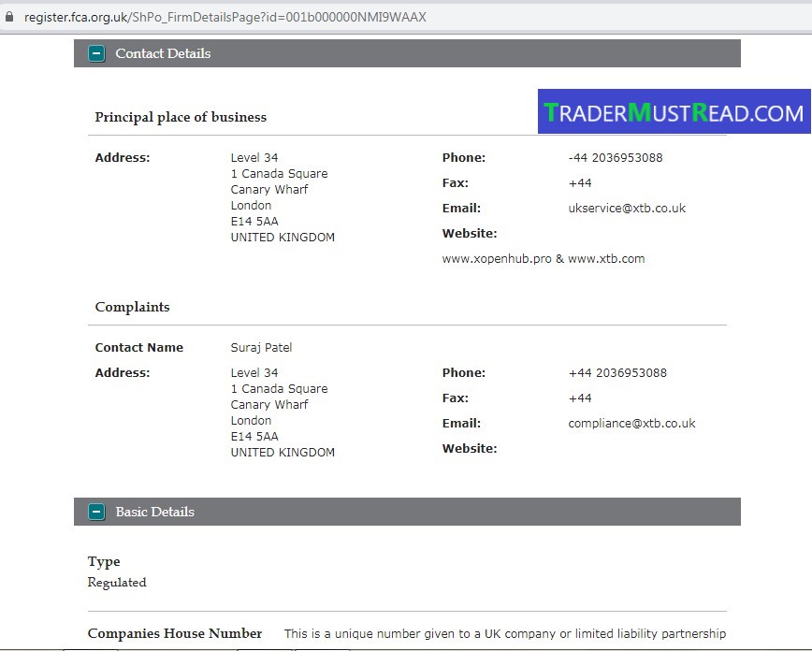Click 1 Canada Square in principal address
The image size is (812, 651).
coord(279,173)
